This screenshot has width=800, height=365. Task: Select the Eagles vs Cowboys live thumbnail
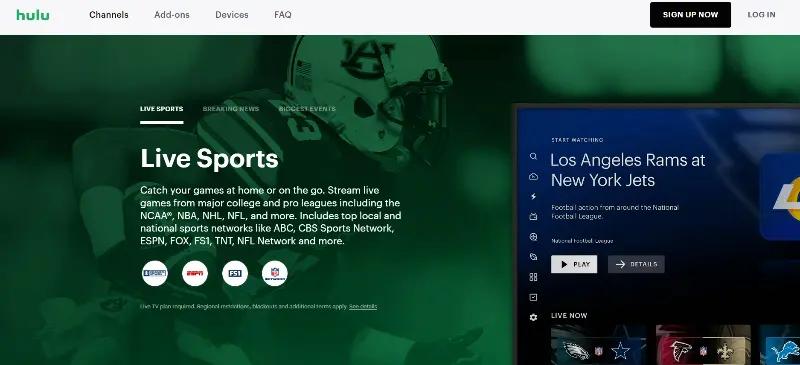(x=598, y=345)
